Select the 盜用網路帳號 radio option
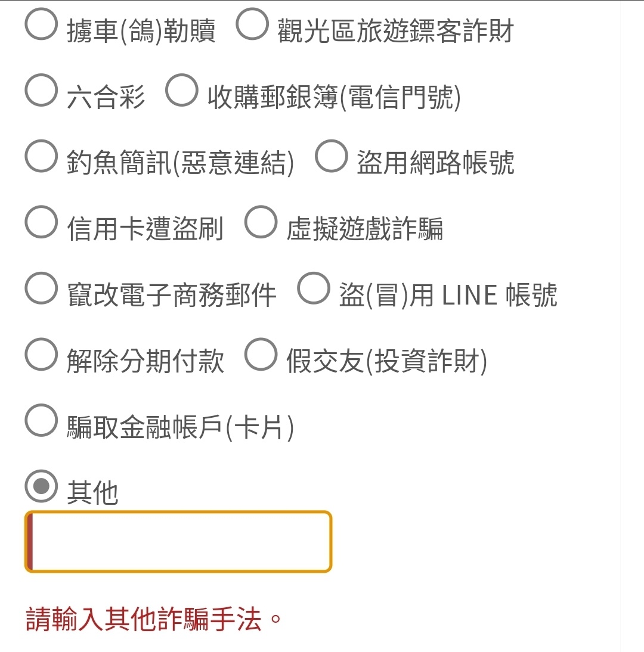 [x=331, y=156]
